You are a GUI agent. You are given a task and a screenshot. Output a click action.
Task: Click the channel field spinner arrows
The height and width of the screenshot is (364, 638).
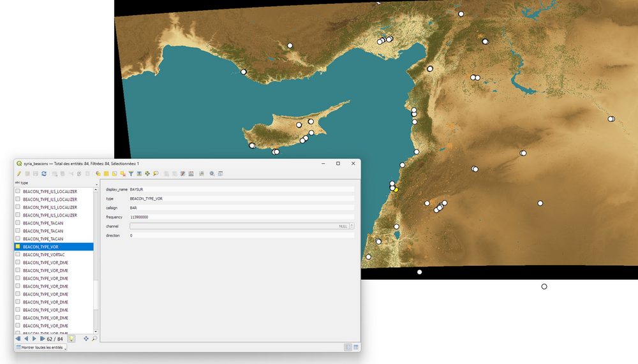point(352,226)
